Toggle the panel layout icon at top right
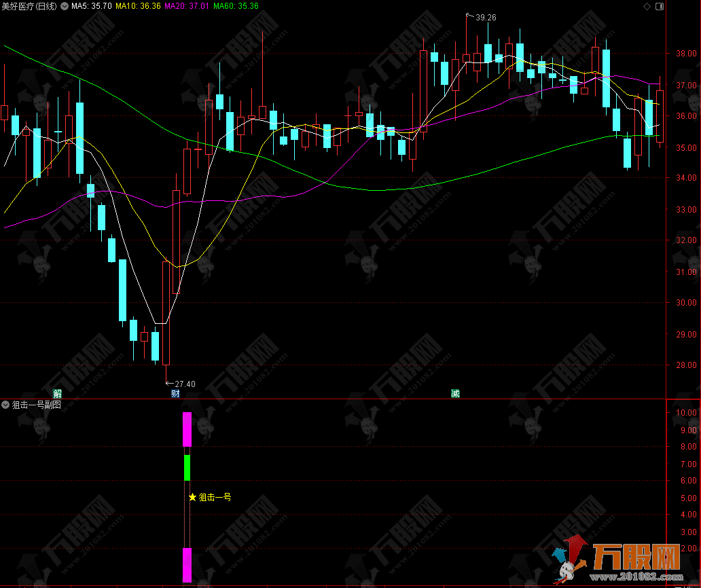Viewport: 701px width, 588px height. tap(660, 6)
